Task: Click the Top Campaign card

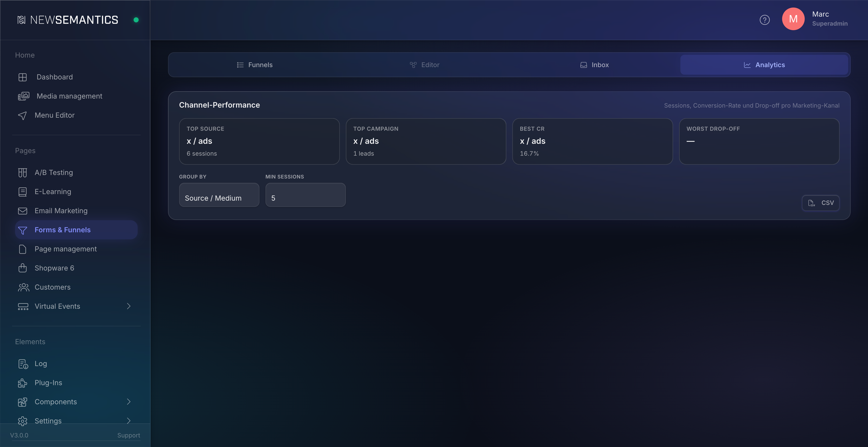Action: click(426, 141)
